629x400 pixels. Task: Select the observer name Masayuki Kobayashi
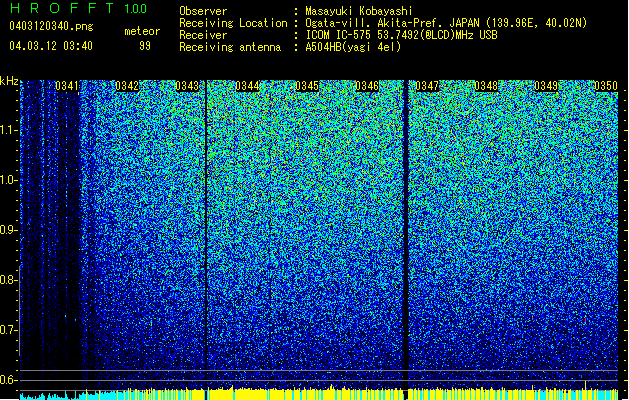(x=359, y=11)
